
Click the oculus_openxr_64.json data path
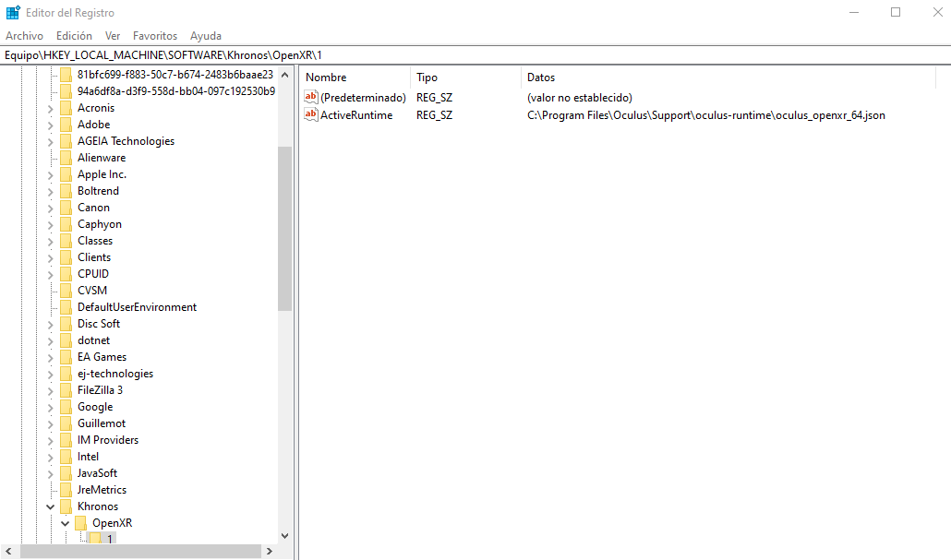(706, 115)
